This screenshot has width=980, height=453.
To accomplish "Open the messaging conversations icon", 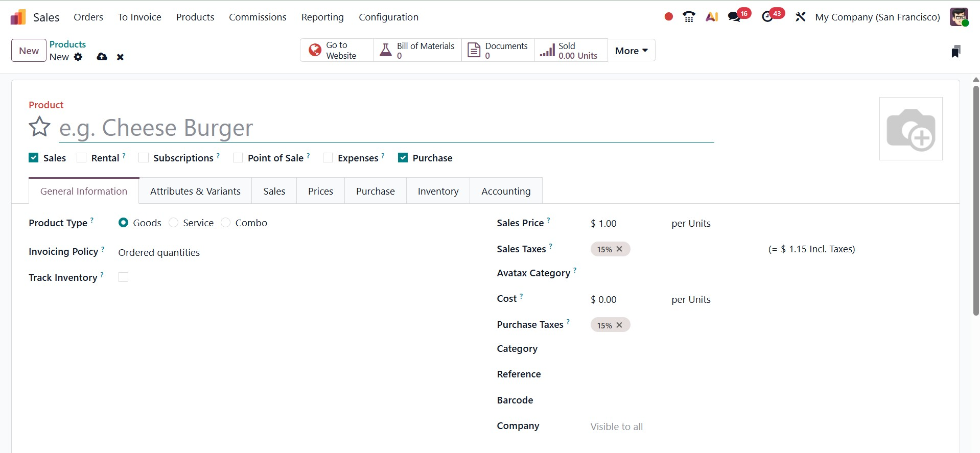I will (x=734, y=17).
